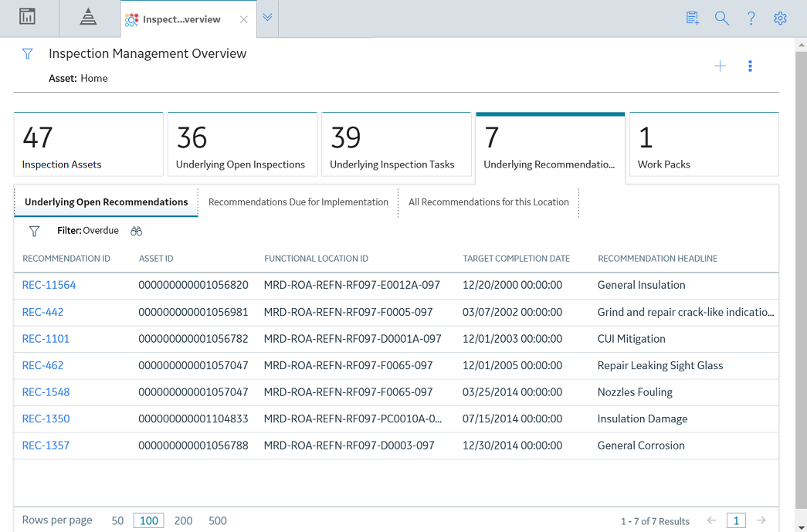The image size is (807, 532).
Task: Sort by Asset ID column header
Action: pos(156,259)
